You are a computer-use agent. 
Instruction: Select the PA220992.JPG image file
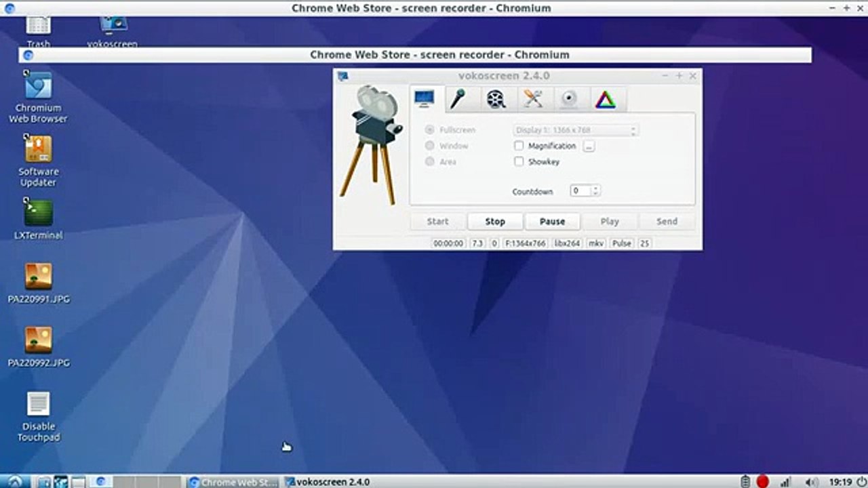[39, 347]
